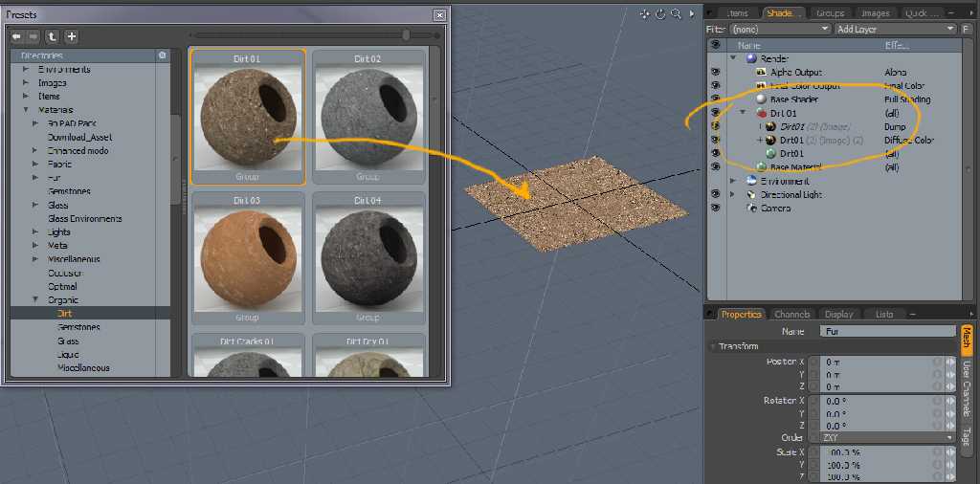
Task: Select the Dirt 03 preset thumbnail
Action: [247, 256]
